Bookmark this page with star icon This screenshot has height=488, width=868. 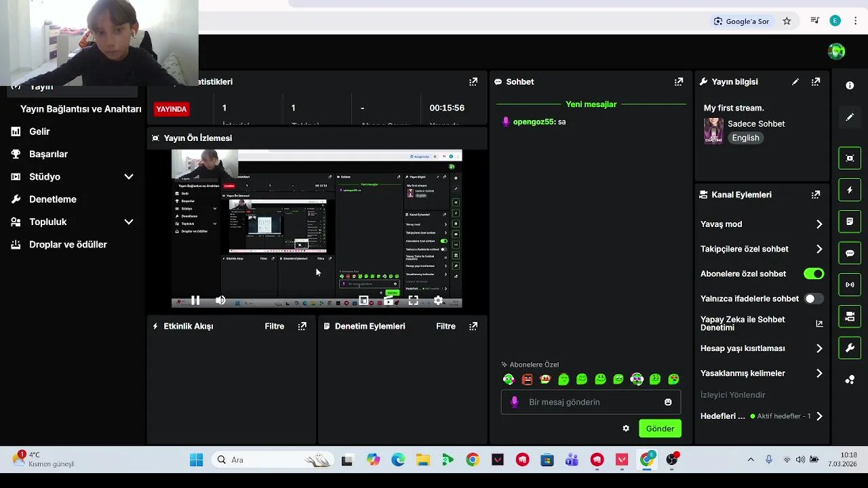click(x=787, y=21)
